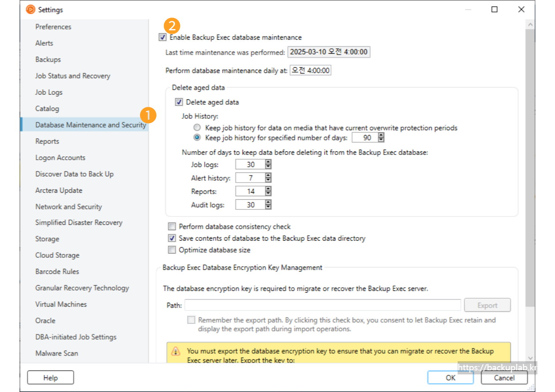Uncheck the Delete aged data checkbox
Viewport: 555px width, 392px height.
pyautogui.click(x=179, y=102)
